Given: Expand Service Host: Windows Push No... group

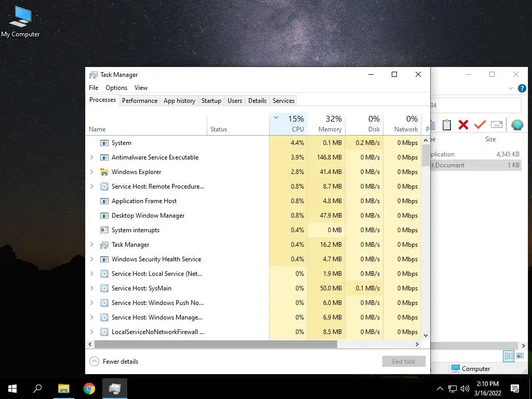Looking at the screenshot, I should click(91, 303).
